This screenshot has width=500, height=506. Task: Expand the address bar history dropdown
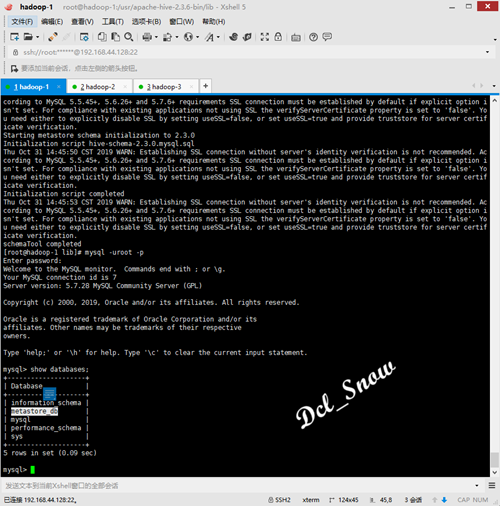(487, 52)
